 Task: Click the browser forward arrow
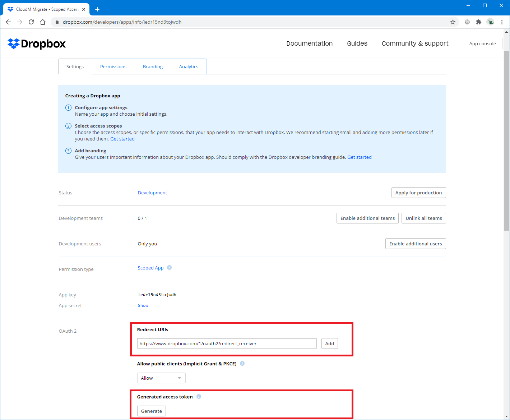tap(20, 22)
